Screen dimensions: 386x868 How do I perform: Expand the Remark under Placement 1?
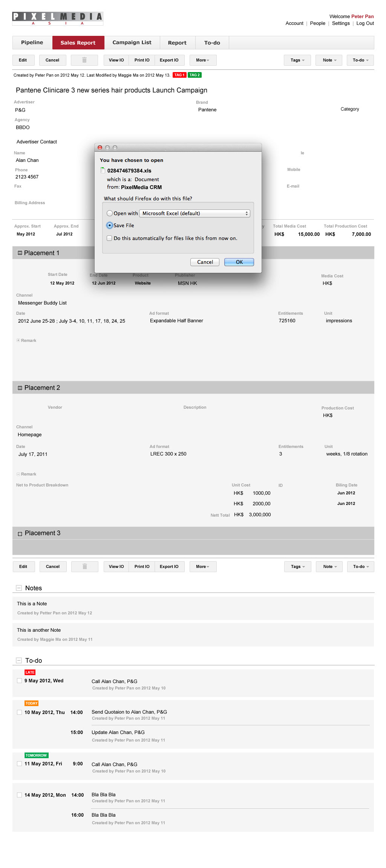pyautogui.click(x=18, y=340)
